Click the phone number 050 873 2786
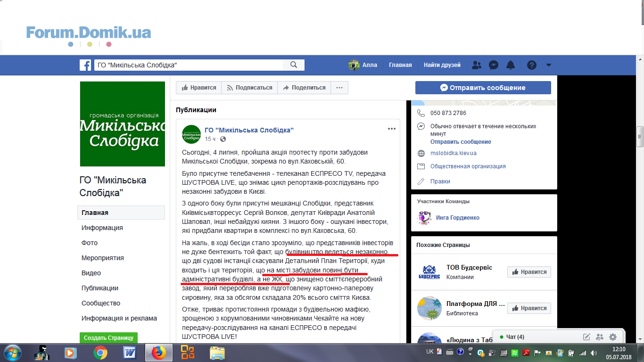Viewport: 644px width, 362px height. (448, 113)
